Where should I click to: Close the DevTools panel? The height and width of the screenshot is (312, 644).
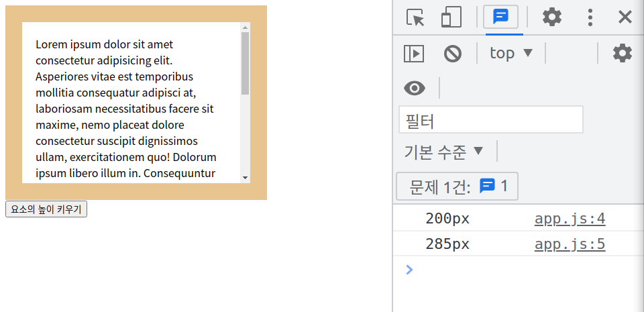pyautogui.click(x=625, y=17)
